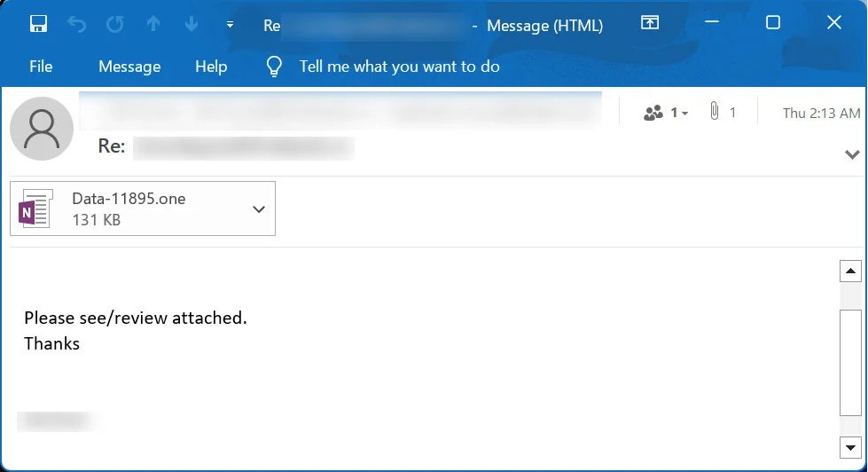The height and width of the screenshot is (472, 868).
Task: Click the paperclip attachment icon
Action: pos(714,112)
